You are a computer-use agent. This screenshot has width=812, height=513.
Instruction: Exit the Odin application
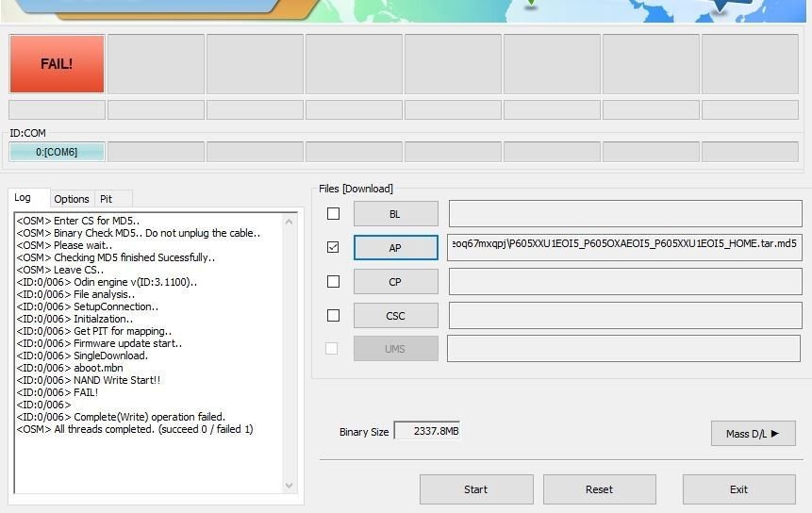[x=739, y=489]
